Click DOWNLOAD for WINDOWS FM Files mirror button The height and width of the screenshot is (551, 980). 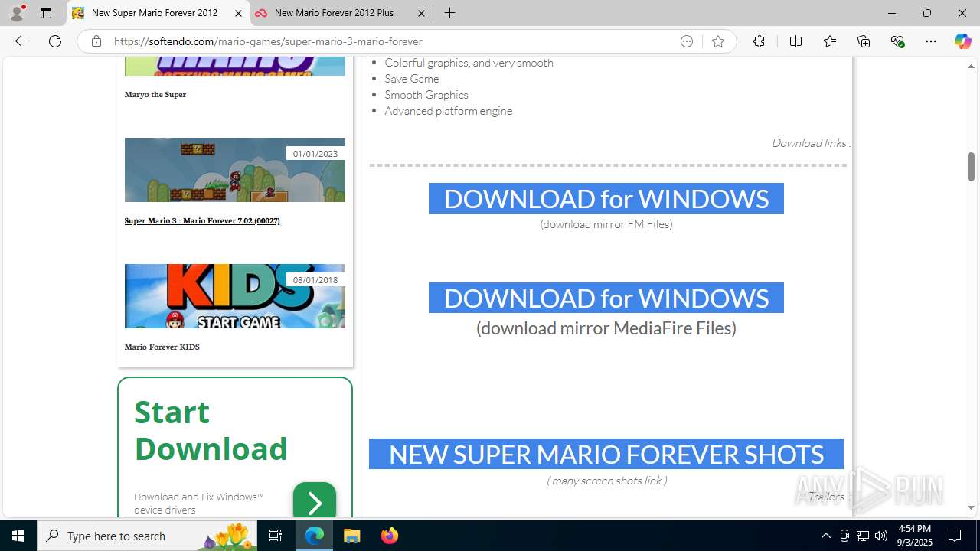(606, 198)
